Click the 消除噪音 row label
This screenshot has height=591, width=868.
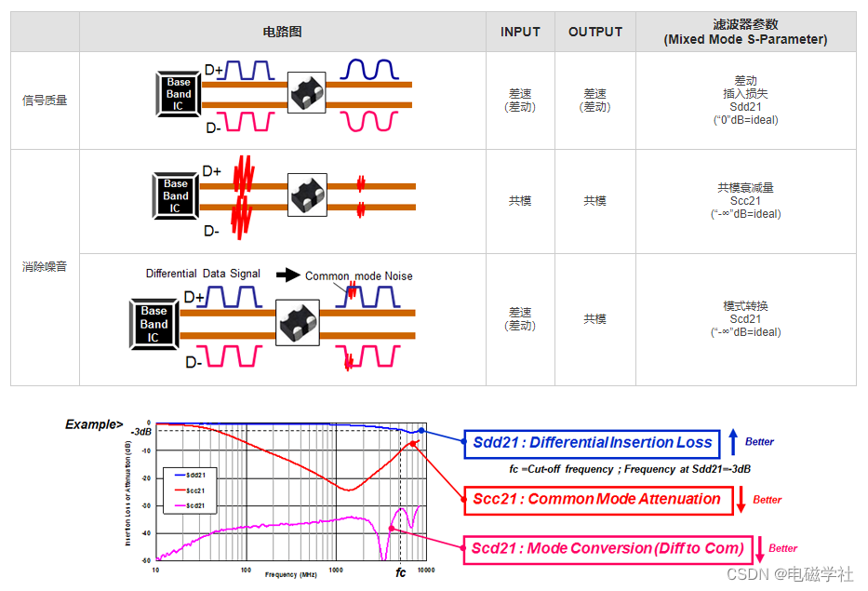tap(45, 266)
